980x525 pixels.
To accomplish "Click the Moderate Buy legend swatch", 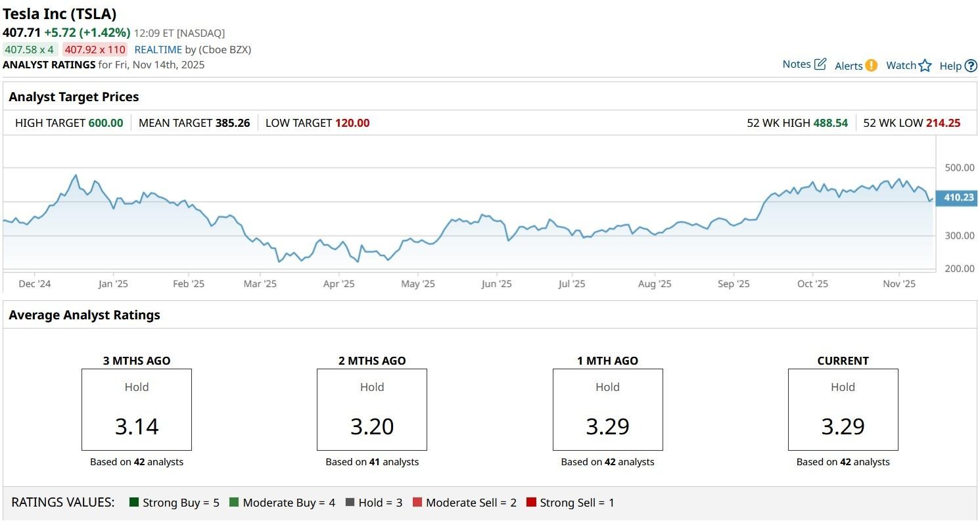I will [x=234, y=503].
